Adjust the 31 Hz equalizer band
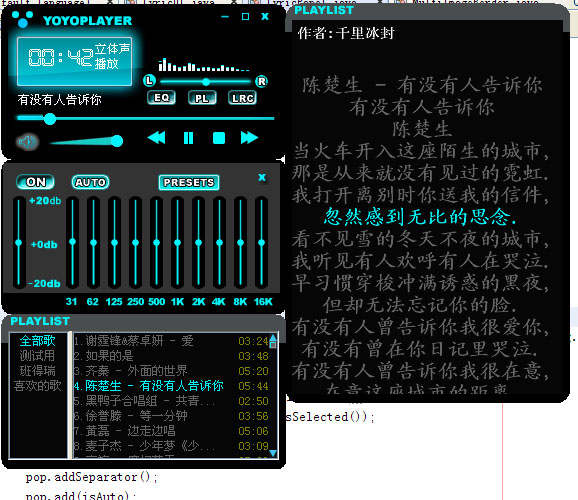This screenshot has height=500, width=578. pos(73,242)
